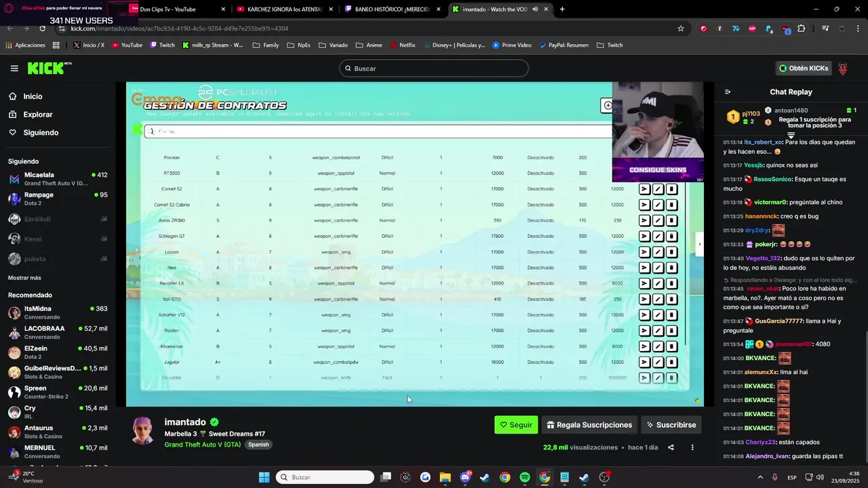Click the Kick profile avatar icon top right
The width and height of the screenshot is (868, 488).
(x=843, y=68)
